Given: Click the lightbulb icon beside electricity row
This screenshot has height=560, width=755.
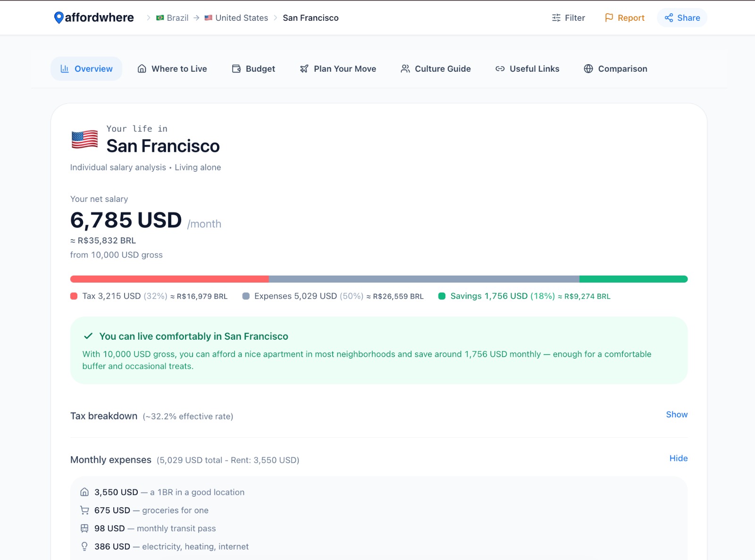Looking at the screenshot, I should click(84, 546).
